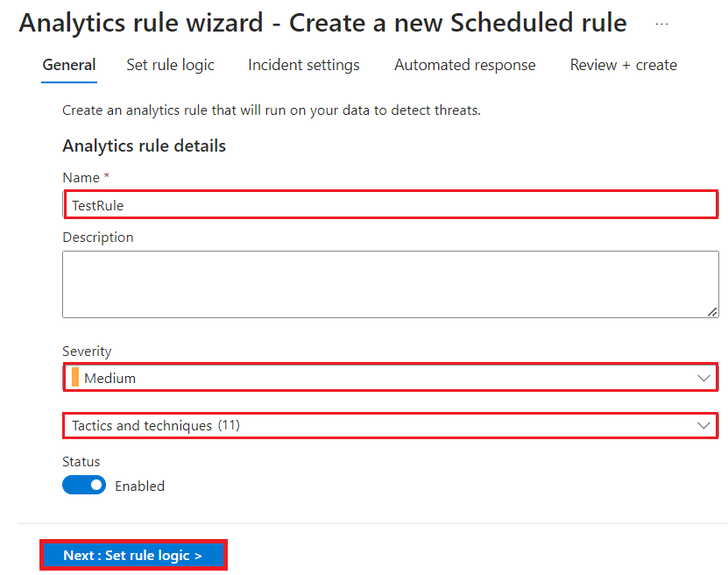Click the Analytics rule wizard page title
728x575 pixels.
(x=322, y=24)
